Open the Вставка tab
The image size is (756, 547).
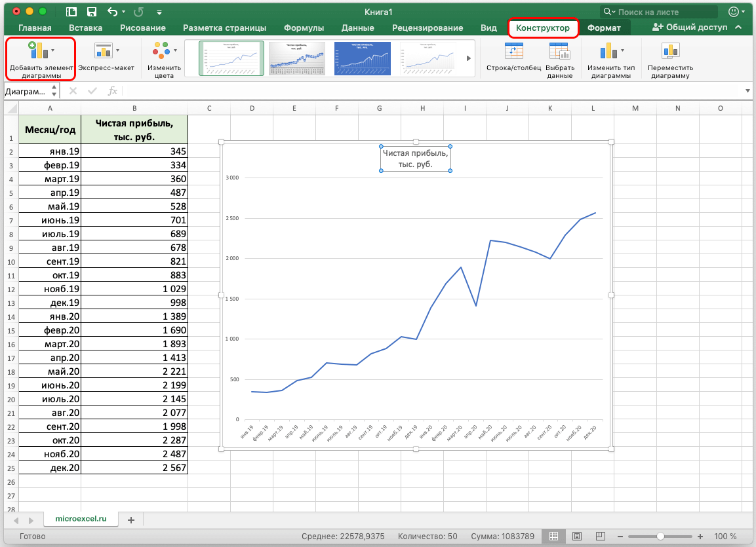click(85, 28)
